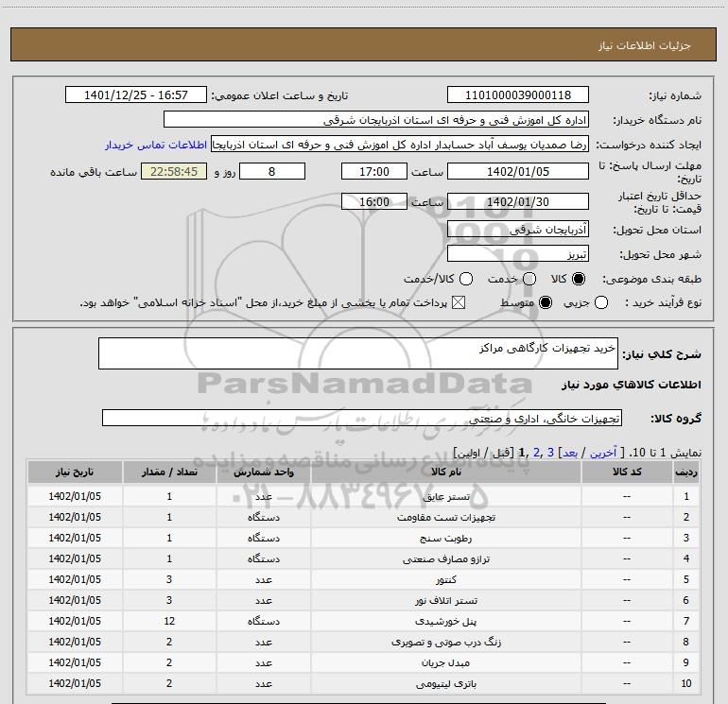Click the general description خرید تجهیزات کارگاهی field
Screen dimensions: 728x704
[x=358, y=353]
